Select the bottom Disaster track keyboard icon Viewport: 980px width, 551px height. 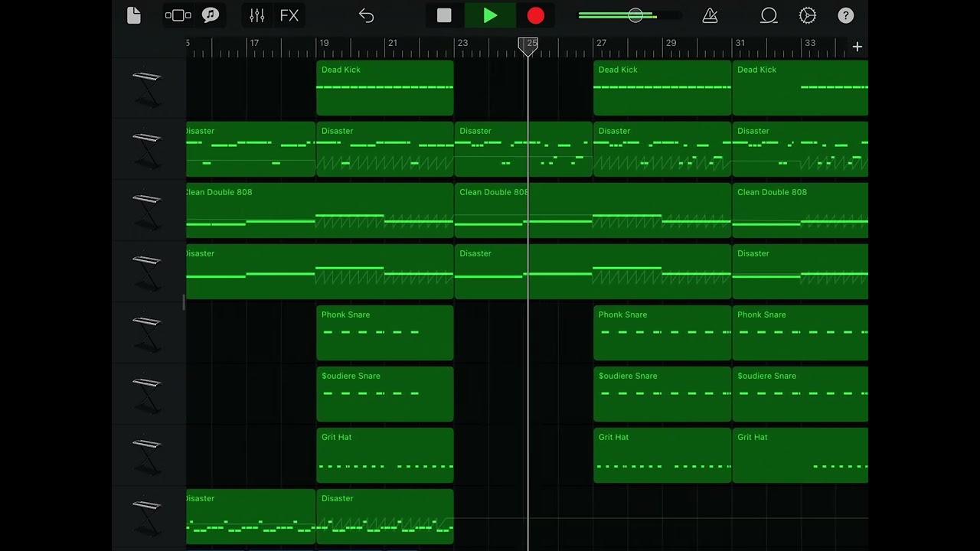pos(148,517)
